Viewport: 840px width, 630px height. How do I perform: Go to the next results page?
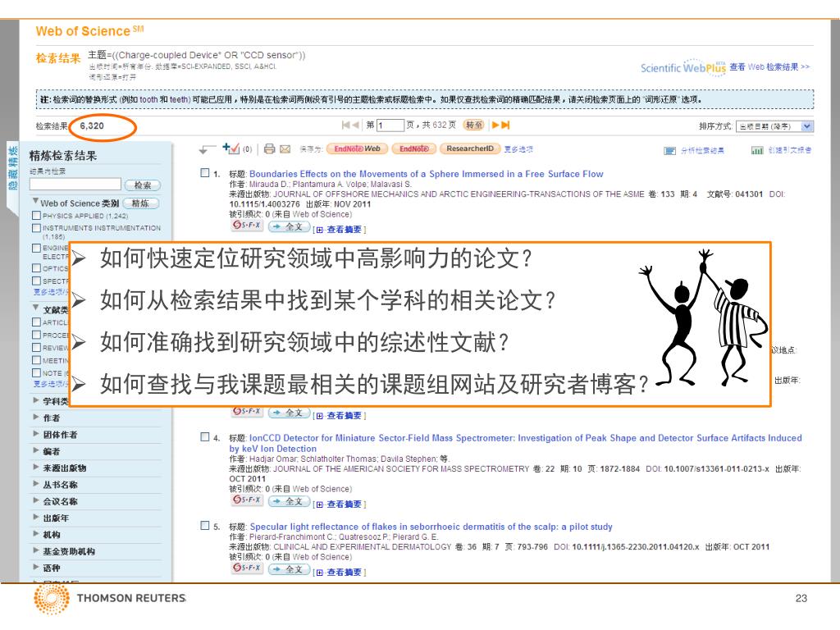coord(495,125)
